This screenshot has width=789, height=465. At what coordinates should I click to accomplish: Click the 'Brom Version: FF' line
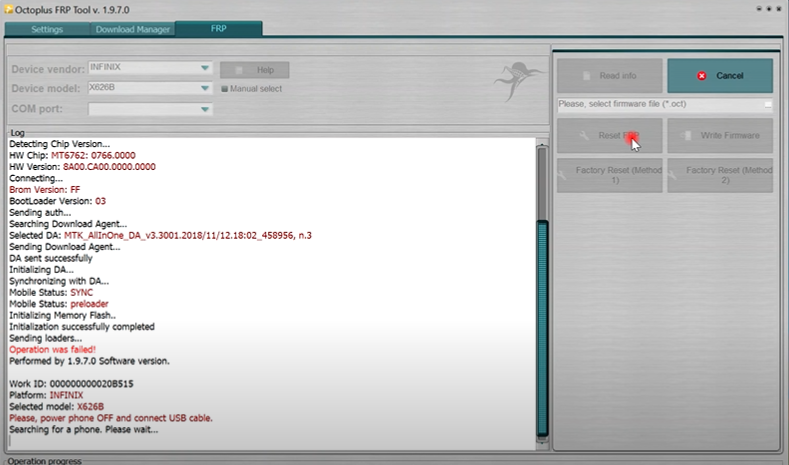pyautogui.click(x=44, y=190)
